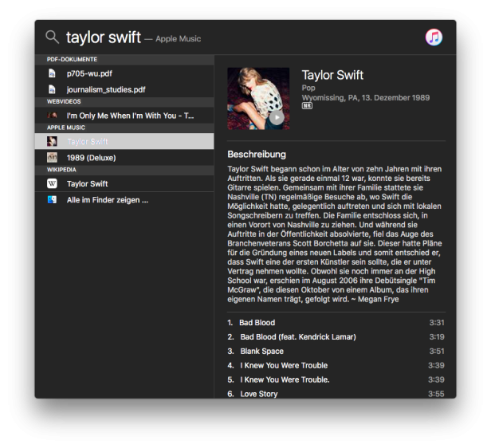
Task: Play Bad Blood (feat. Kendrick Lamar)
Action: pyautogui.click(x=336, y=337)
